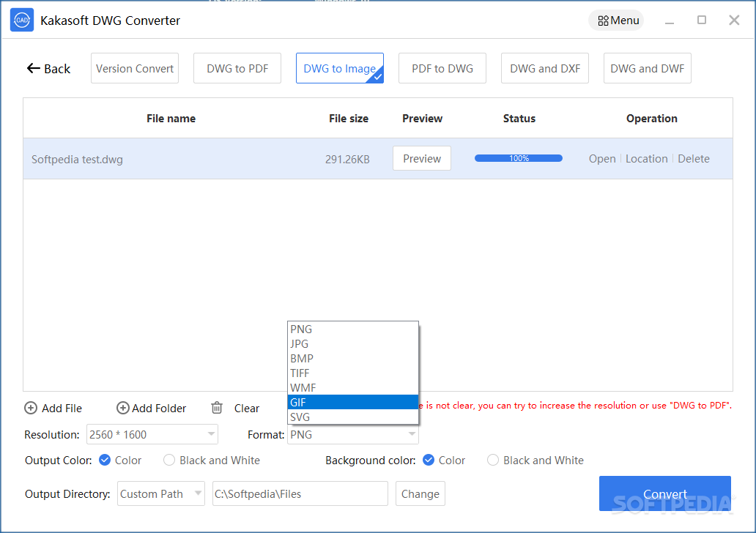Switch to the PDF to DWG tab
The image size is (756, 533).
tap(442, 68)
